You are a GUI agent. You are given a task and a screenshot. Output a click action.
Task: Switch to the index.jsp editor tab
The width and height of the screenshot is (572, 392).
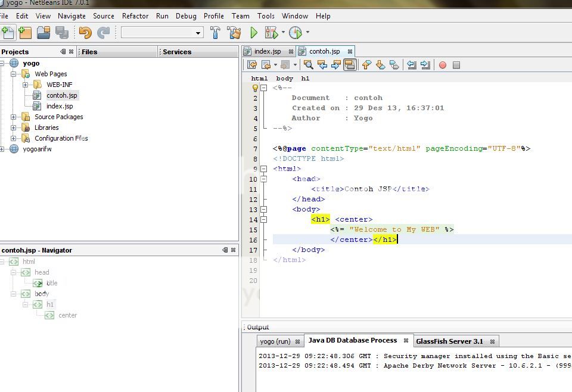[267, 51]
